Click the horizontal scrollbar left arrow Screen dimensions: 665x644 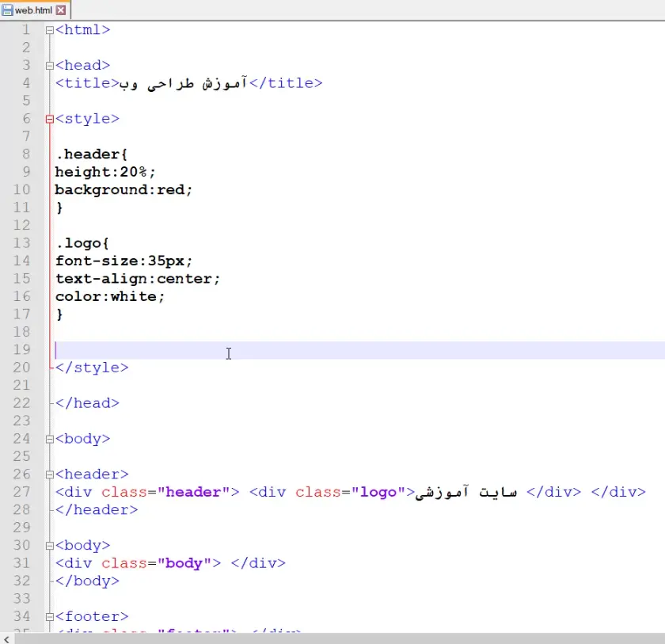point(6,638)
